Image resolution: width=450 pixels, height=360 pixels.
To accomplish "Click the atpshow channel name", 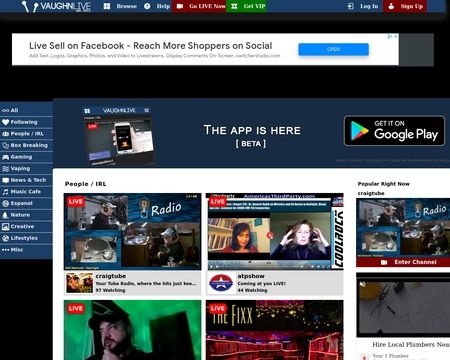I will (x=251, y=276).
